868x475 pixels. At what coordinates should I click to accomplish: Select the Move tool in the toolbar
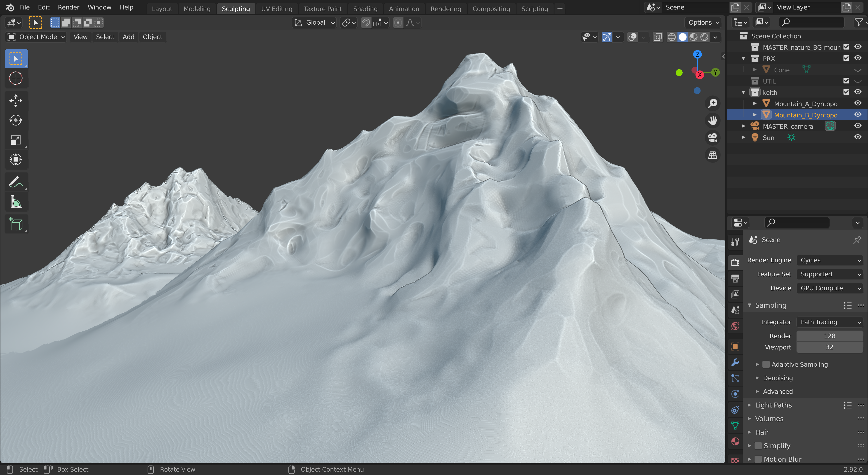click(16, 100)
